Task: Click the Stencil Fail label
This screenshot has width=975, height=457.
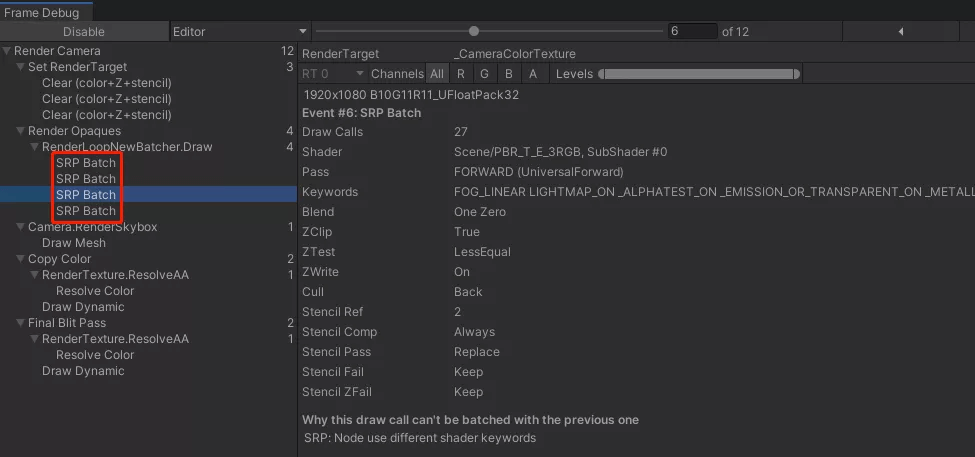Action: (x=333, y=372)
